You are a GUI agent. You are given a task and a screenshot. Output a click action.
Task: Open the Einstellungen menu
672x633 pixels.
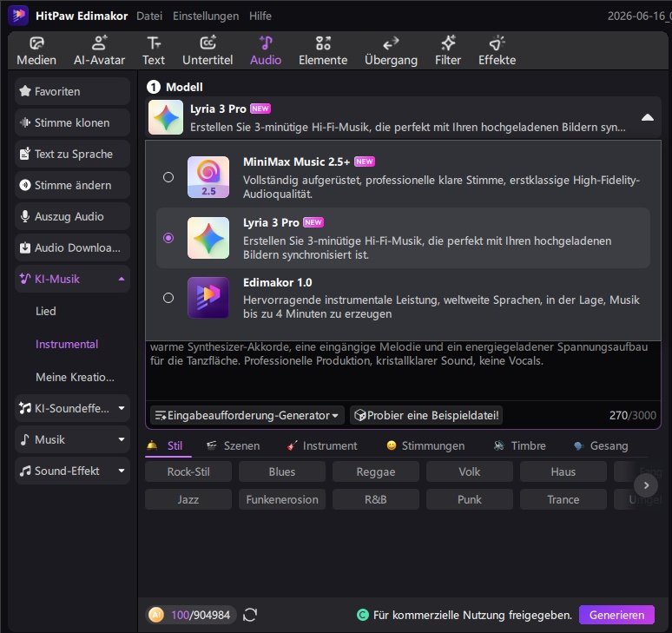tap(206, 16)
